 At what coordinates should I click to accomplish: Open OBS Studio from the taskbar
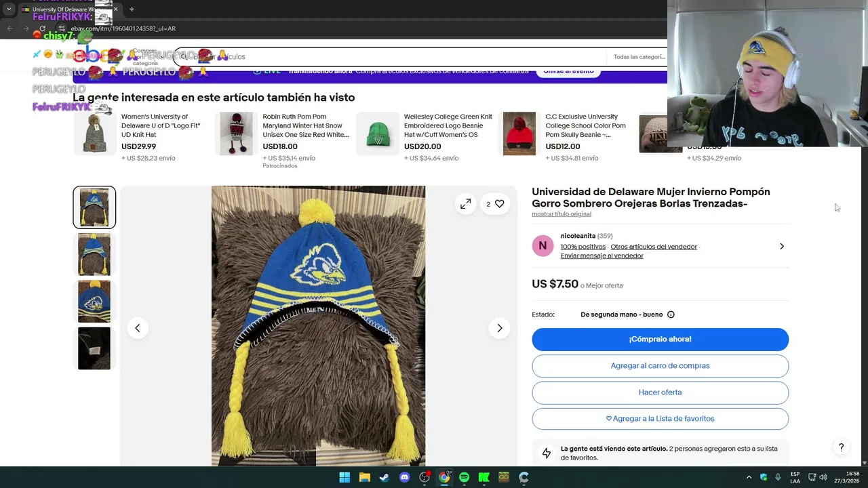(425, 477)
